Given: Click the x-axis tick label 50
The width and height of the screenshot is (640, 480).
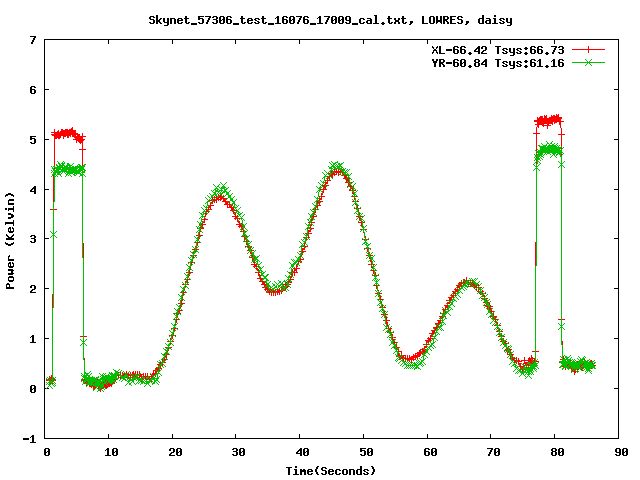Looking at the screenshot, I should coord(366,452).
